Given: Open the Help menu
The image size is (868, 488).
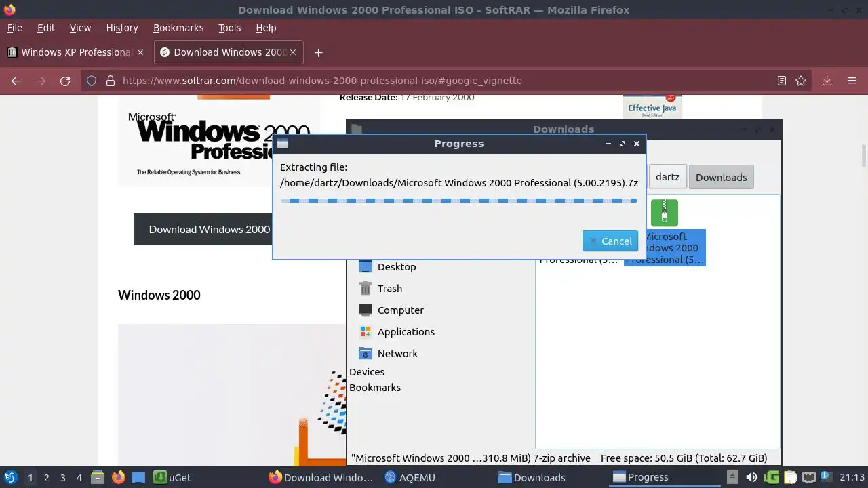Looking at the screenshot, I should tap(266, 28).
